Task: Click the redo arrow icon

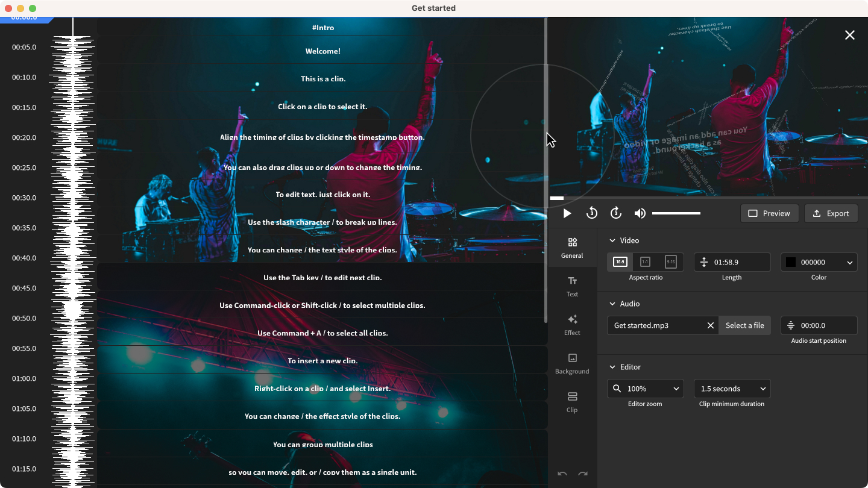Action: [583, 474]
